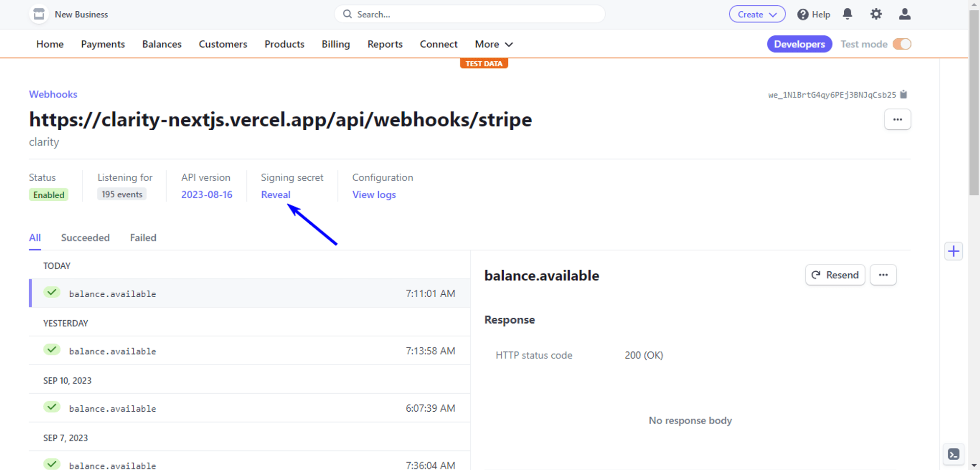Open the event overflow menu beside Resend
The width and height of the screenshot is (980, 470).
point(883,275)
